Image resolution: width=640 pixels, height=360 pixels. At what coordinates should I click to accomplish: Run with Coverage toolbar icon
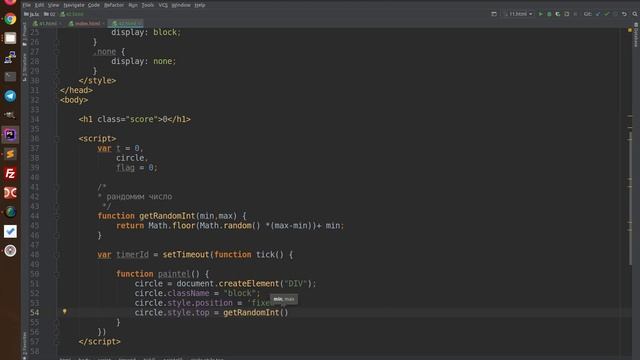pos(558,14)
